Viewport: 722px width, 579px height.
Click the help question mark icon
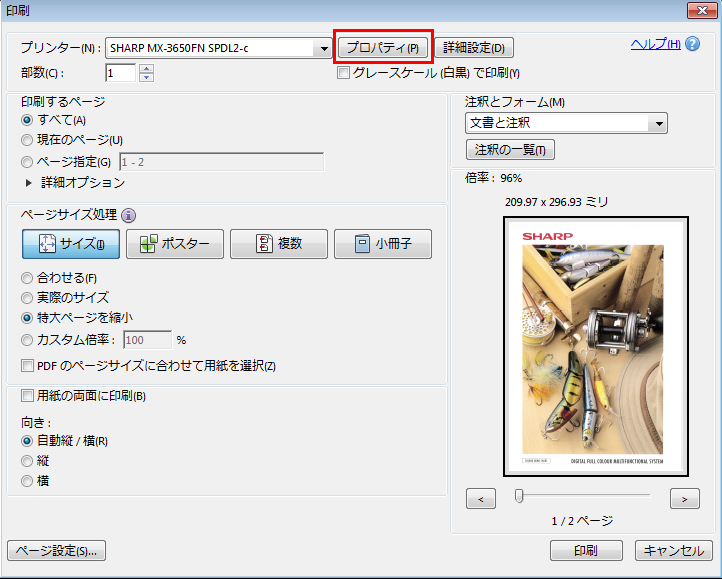click(x=692, y=44)
